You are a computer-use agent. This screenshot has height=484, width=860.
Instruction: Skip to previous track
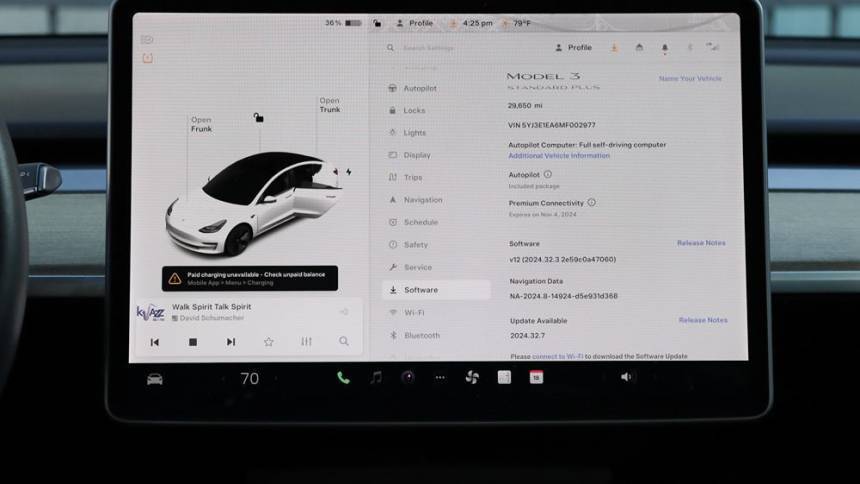coord(155,342)
